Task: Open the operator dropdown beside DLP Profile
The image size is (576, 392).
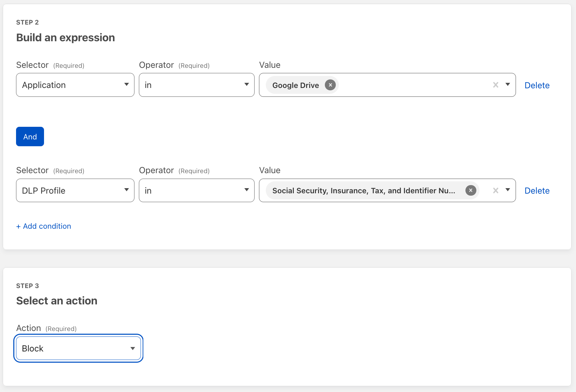Action: tap(197, 191)
